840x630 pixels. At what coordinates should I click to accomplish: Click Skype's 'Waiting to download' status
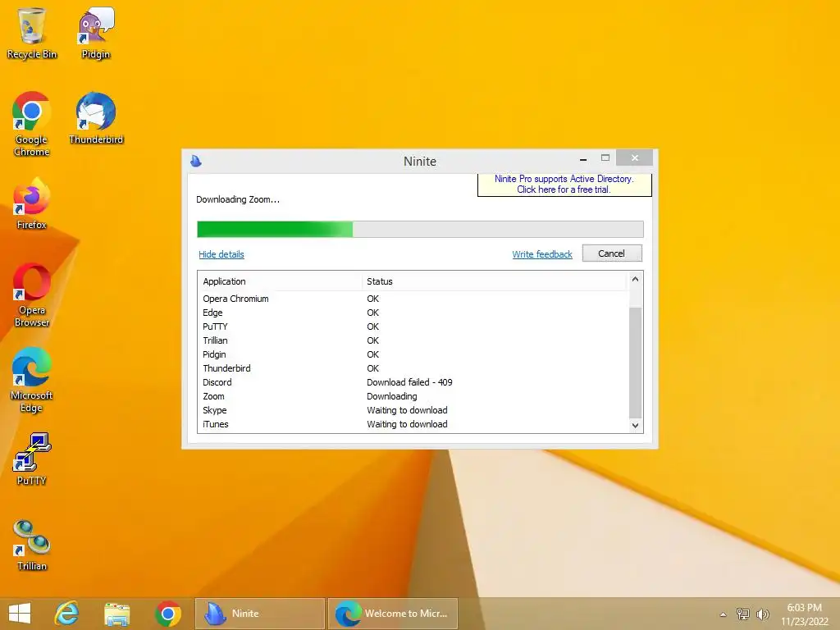[x=407, y=410]
